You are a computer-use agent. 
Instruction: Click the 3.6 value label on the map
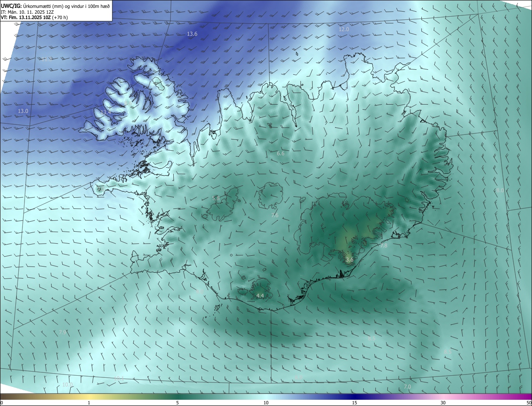350,260
